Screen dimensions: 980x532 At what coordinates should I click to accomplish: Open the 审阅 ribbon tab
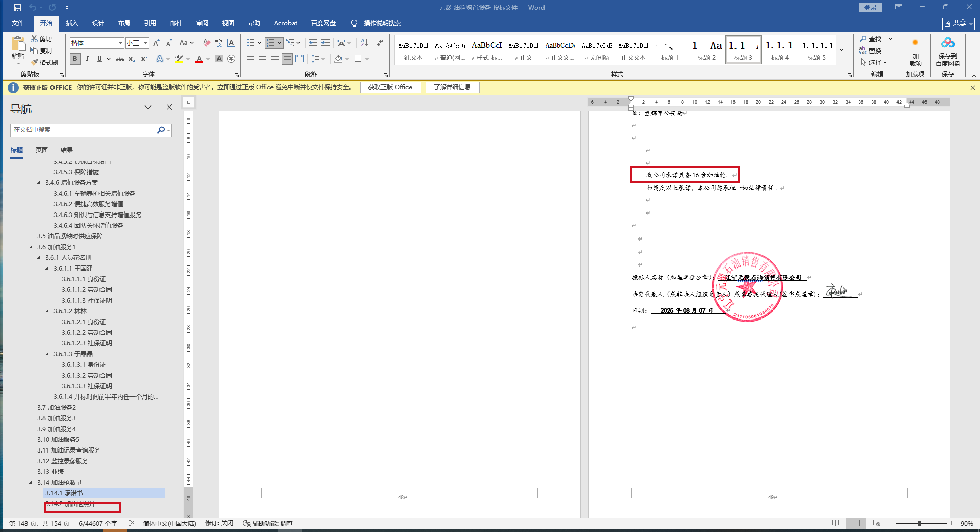point(202,23)
